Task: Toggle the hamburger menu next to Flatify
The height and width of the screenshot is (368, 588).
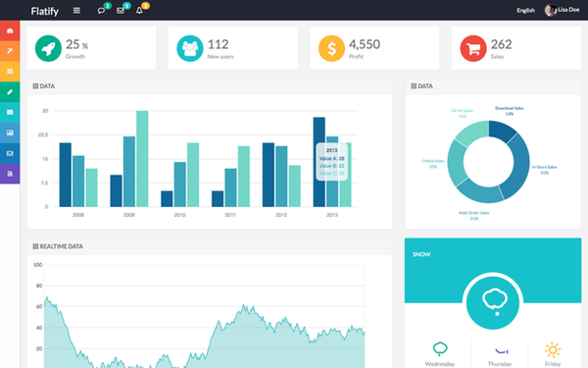Action: click(76, 11)
